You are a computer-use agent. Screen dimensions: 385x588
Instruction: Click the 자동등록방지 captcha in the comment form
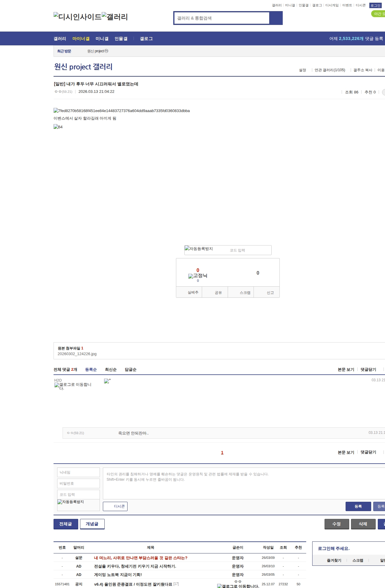click(71, 502)
